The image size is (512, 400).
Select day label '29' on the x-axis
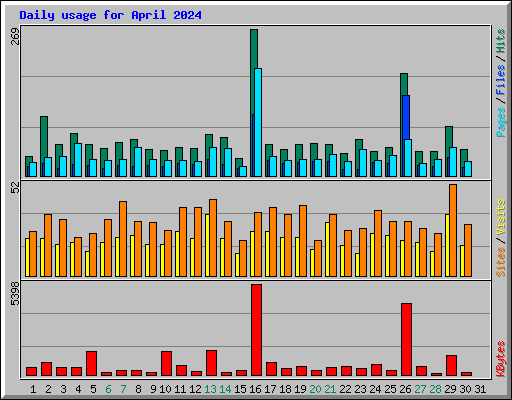pos(450,389)
